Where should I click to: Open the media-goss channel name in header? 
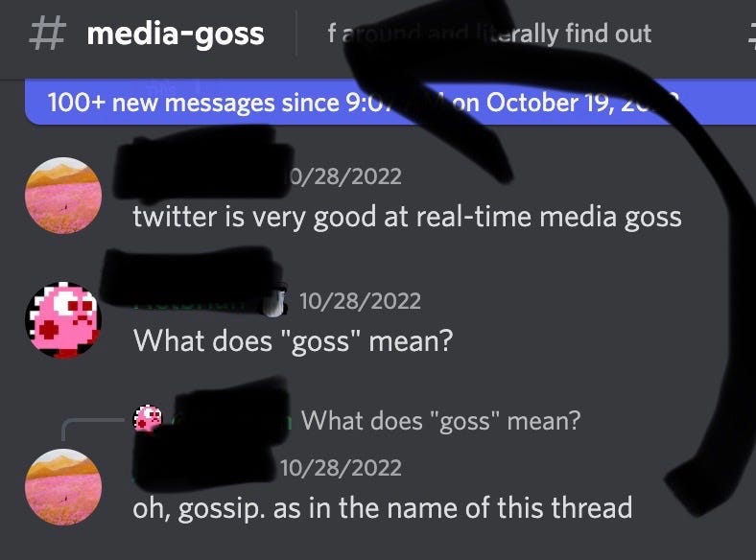pos(176,35)
